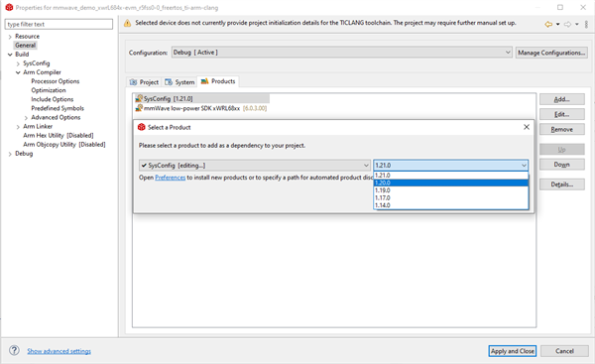Open the Configuration dropdown
The image size is (595, 364).
342,53
